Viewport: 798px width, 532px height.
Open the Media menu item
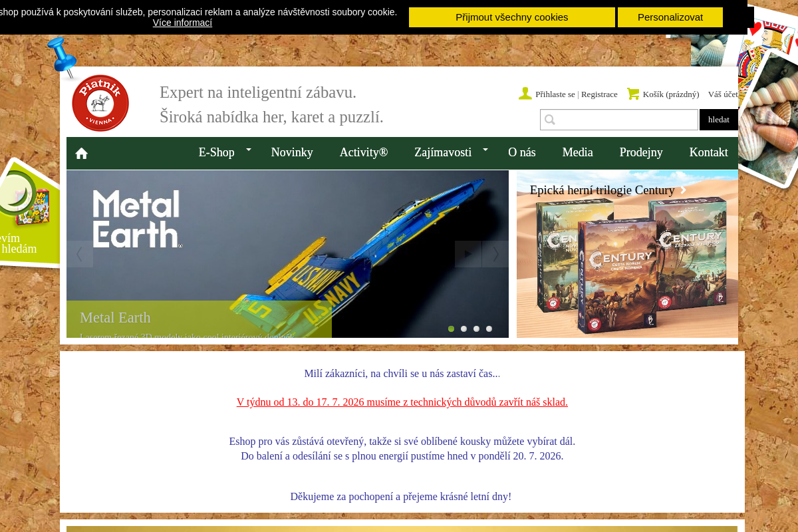578,152
